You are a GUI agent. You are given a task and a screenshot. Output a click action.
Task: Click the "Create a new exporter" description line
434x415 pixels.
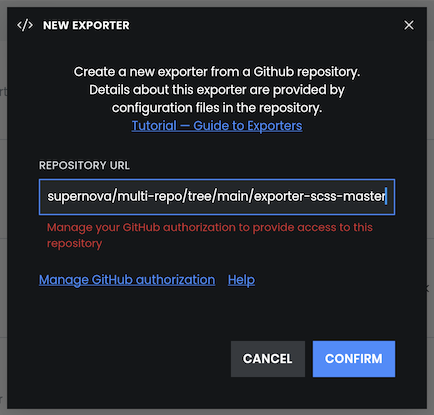pos(217,72)
